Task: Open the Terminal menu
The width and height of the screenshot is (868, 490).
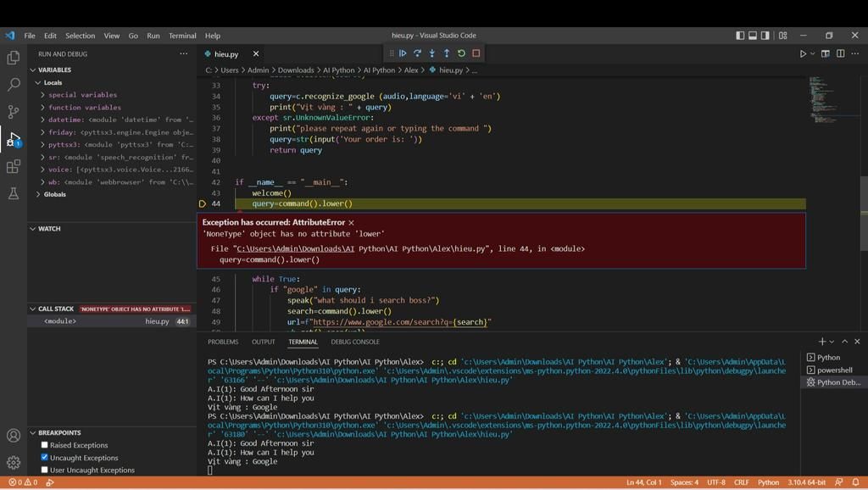Action: coord(182,36)
